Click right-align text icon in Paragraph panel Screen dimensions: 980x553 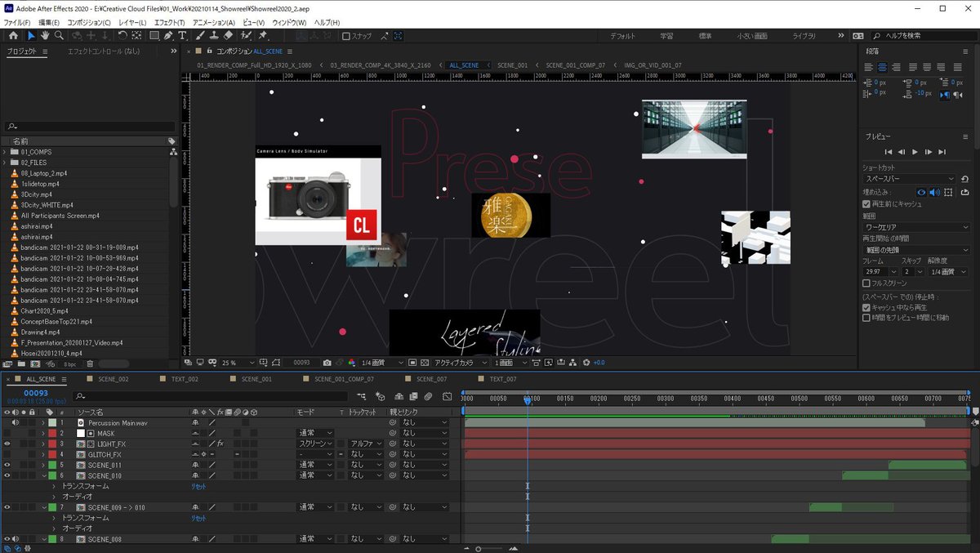(897, 67)
